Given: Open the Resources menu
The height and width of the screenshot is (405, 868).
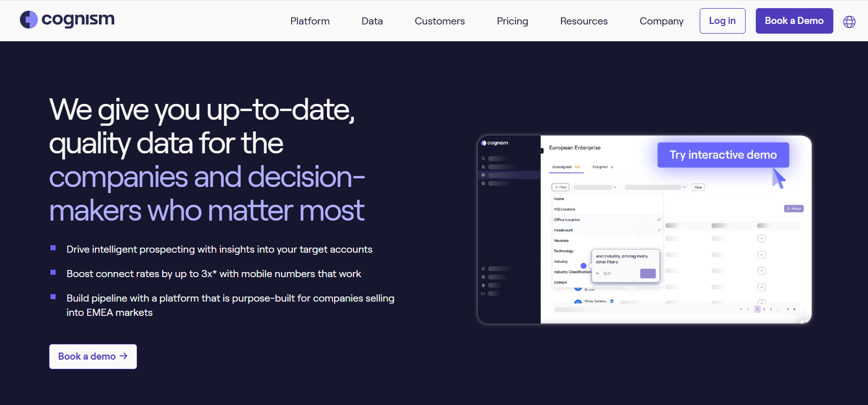Looking at the screenshot, I should coord(584,21).
